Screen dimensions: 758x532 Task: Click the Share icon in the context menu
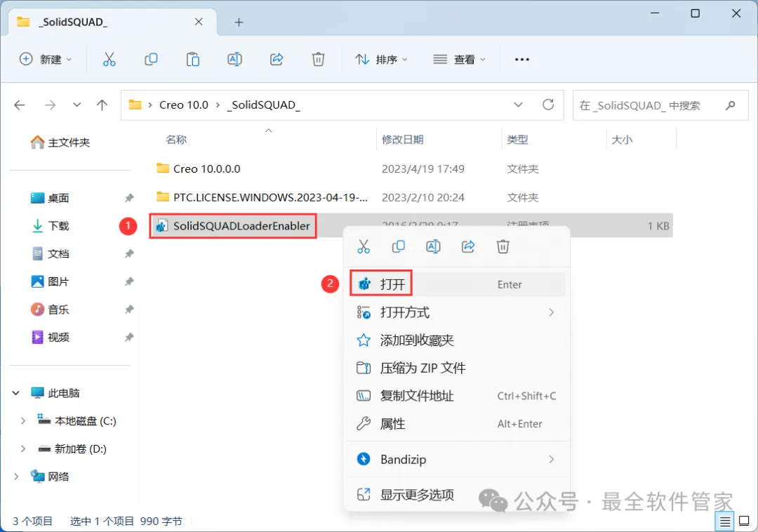pos(468,246)
